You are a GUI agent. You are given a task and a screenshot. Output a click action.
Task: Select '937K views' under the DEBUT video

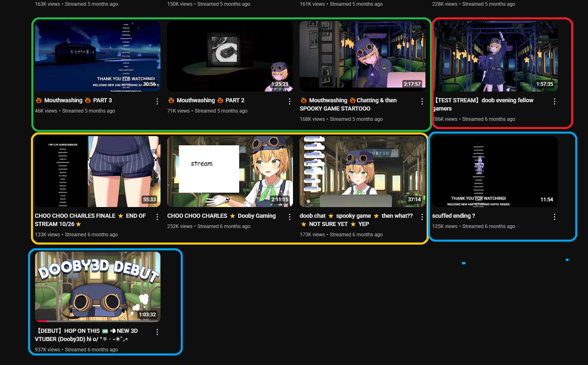47,350
